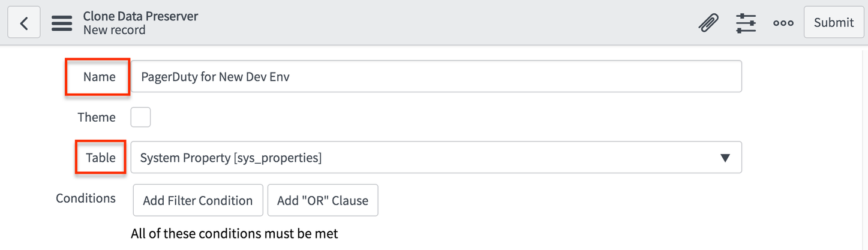The height and width of the screenshot is (250, 868).
Task: Add an "OR" clause
Action: tap(323, 200)
